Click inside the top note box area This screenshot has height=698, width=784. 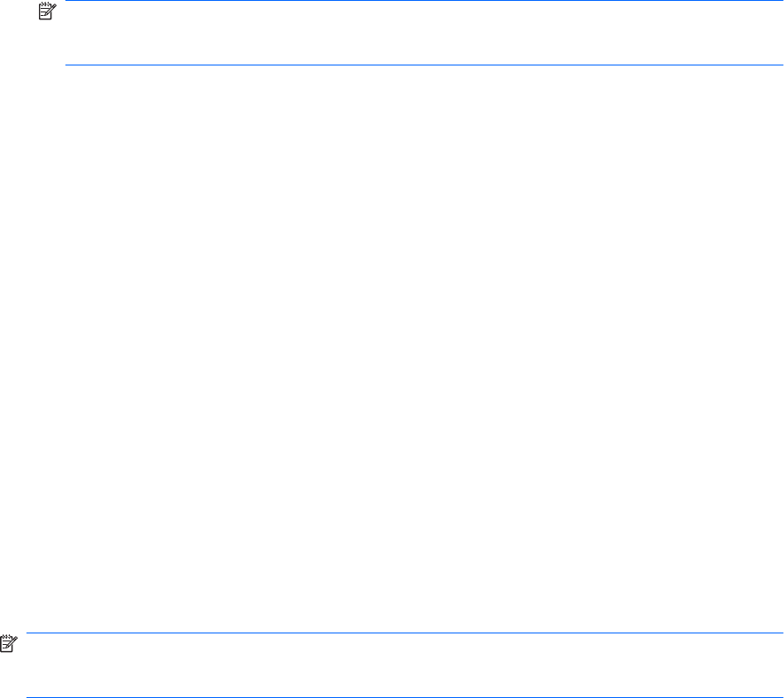424,33
